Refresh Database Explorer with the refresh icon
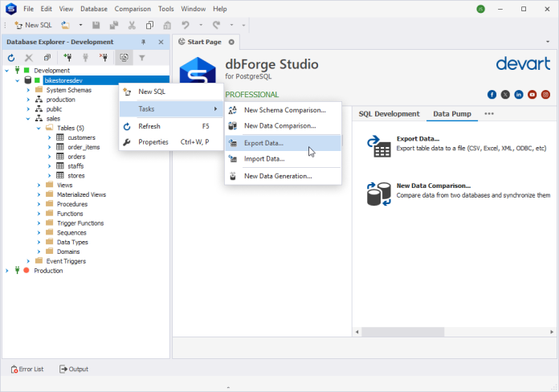Viewport: 559px width, 392px height. pyautogui.click(x=11, y=57)
